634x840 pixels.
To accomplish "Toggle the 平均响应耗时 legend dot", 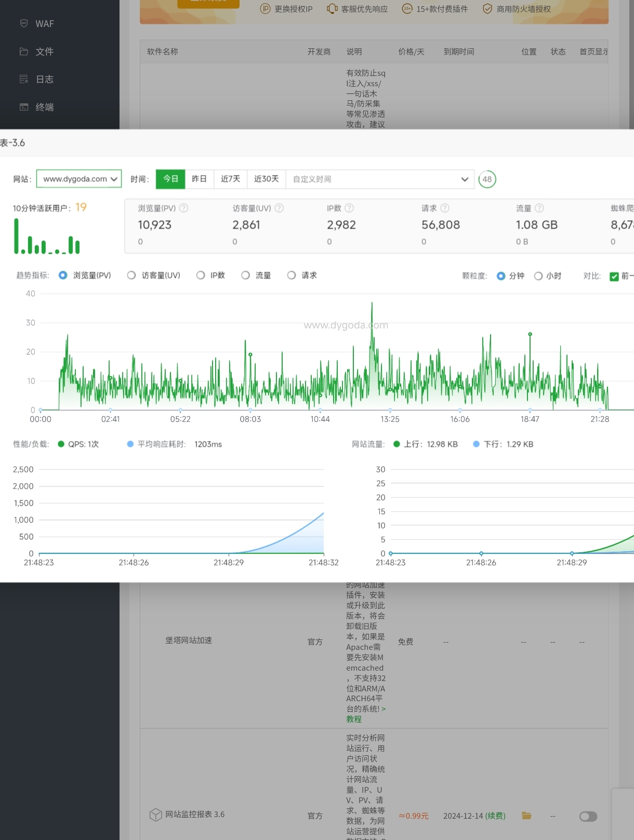I will 130,444.
